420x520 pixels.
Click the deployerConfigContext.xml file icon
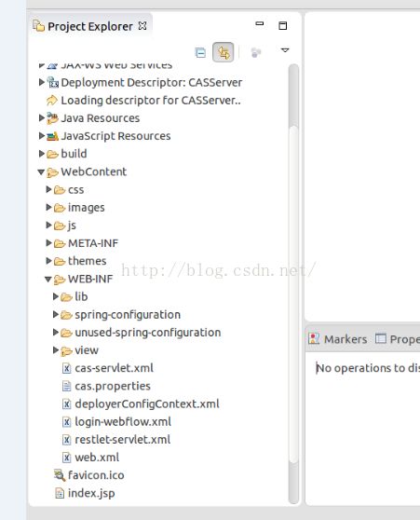[x=67, y=404]
